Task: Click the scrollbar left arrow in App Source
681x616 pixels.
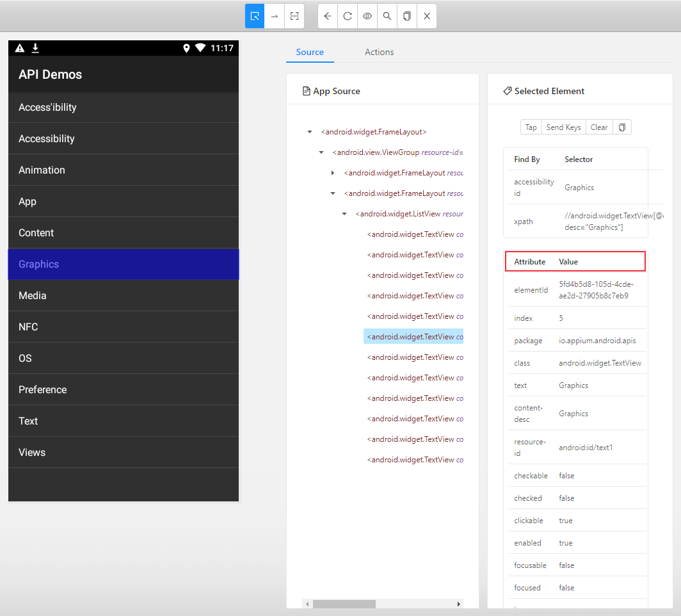Action: pyautogui.click(x=307, y=604)
